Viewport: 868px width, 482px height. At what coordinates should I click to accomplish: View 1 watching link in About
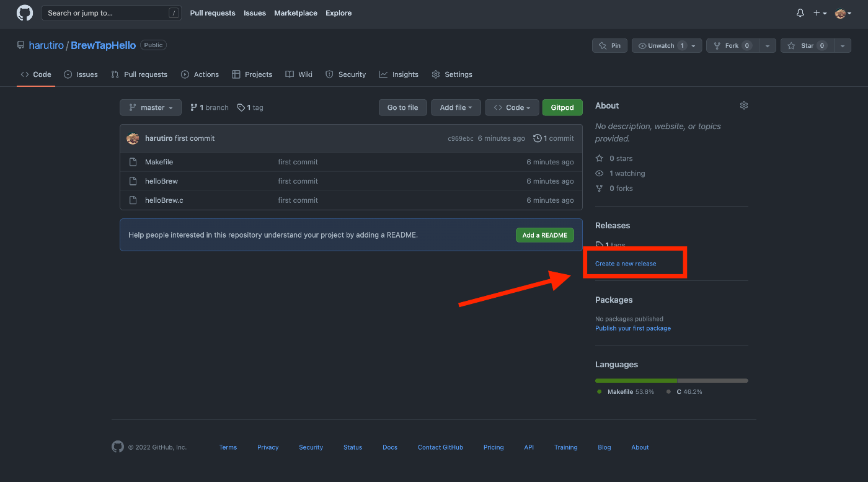click(620, 174)
